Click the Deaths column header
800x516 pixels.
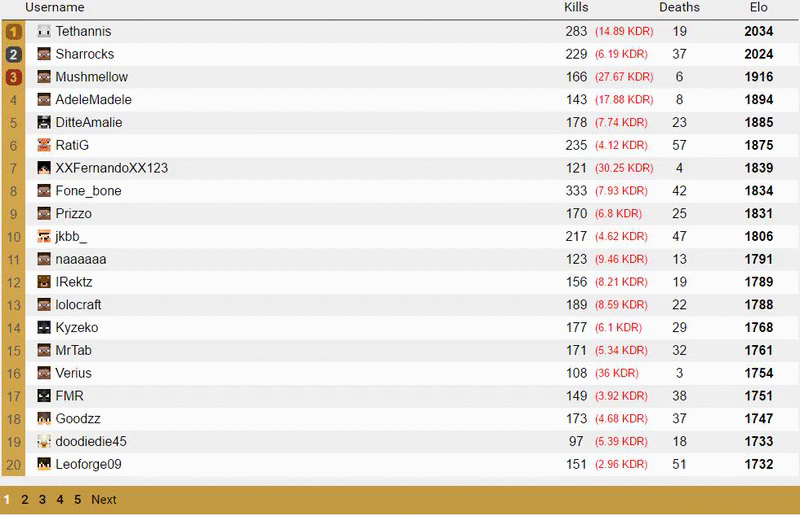(x=679, y=8)
